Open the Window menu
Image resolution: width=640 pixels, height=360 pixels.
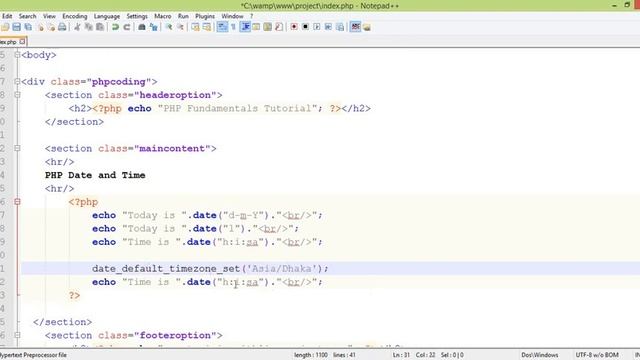point(232,16)
